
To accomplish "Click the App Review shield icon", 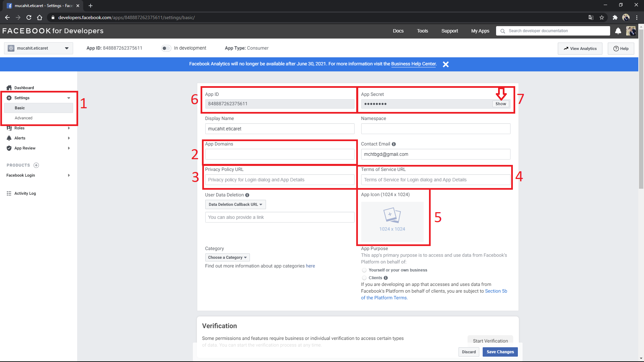I will pyautogui.click(x=9, y=148).
